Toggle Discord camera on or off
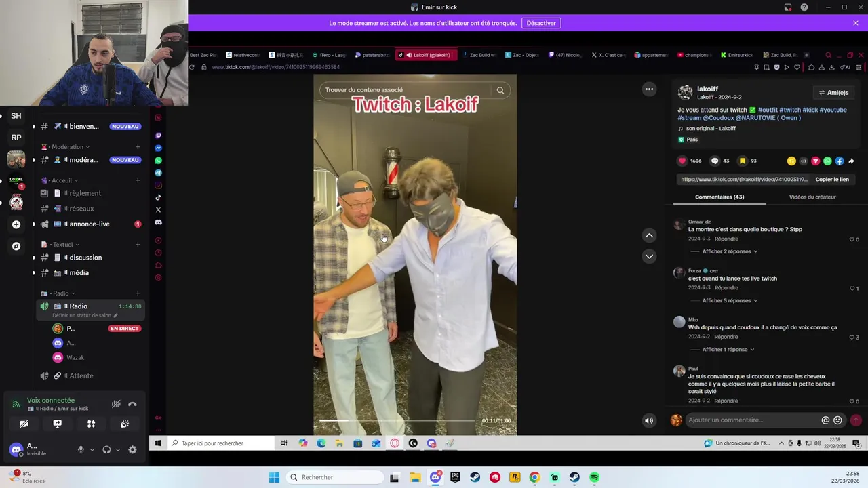868x488 pixels. tap(24, 424)
